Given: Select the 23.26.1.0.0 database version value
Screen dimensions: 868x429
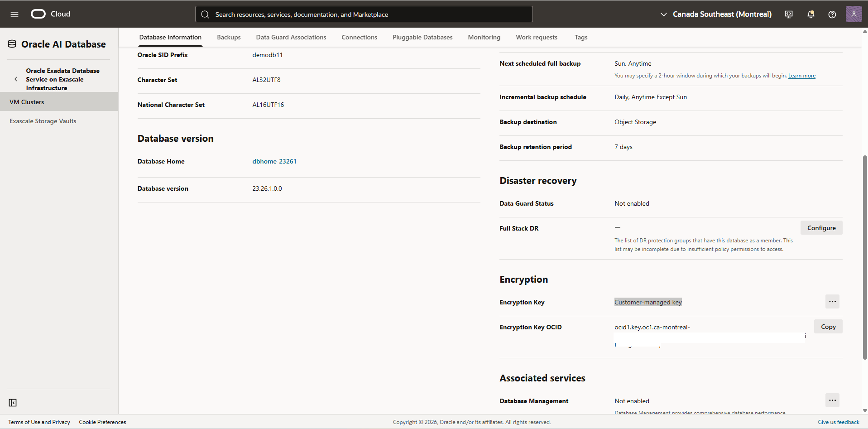Looking at the screenshot, I should (267, 188).
